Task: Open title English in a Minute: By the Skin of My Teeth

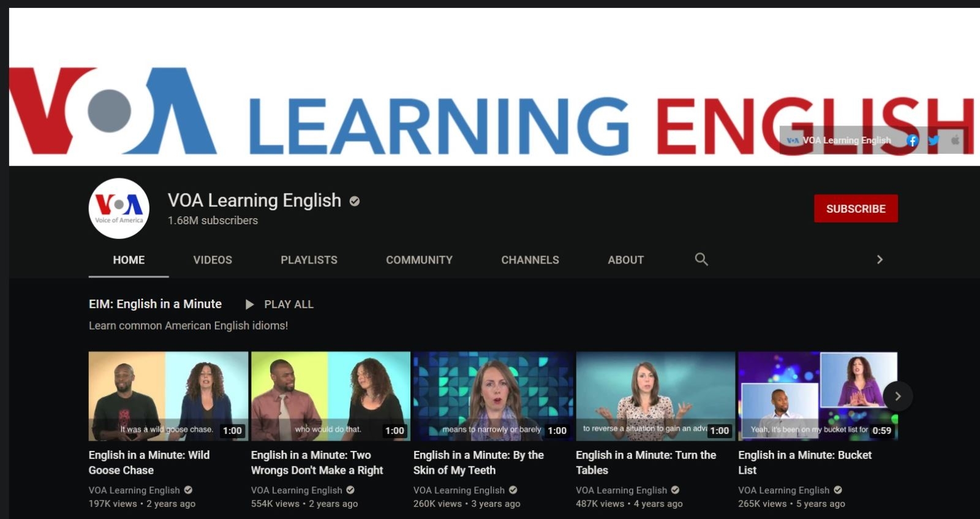Action: [x=478, y=463]
